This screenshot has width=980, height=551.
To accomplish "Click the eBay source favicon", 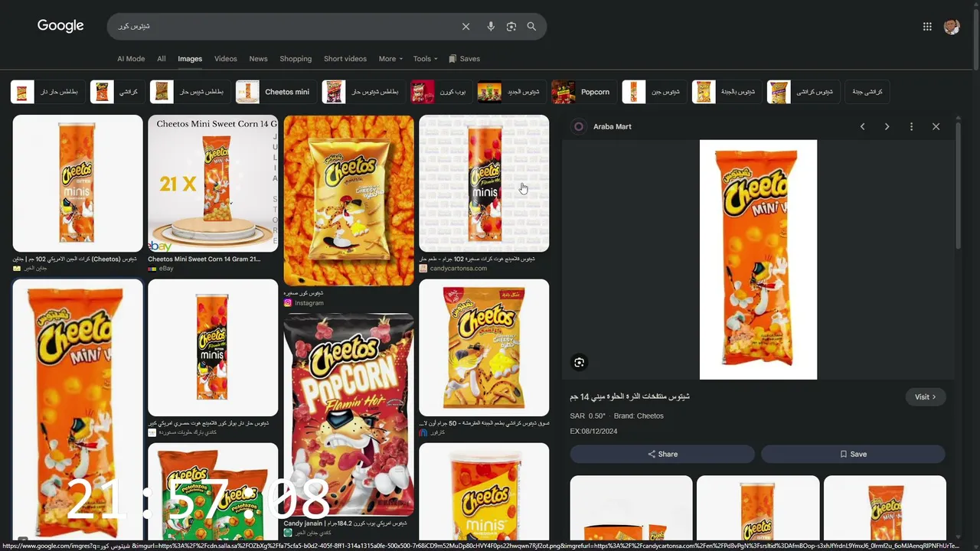I will point(152,269).
